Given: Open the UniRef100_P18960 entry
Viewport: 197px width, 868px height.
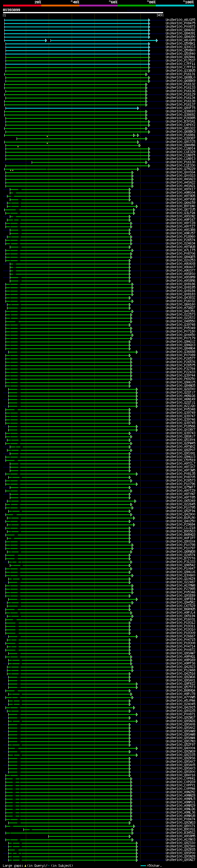Looking at the screenshot, I should point(180,236).
